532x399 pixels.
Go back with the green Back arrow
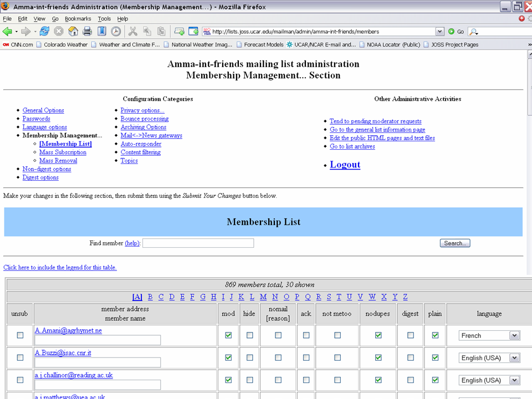(7, 32)
